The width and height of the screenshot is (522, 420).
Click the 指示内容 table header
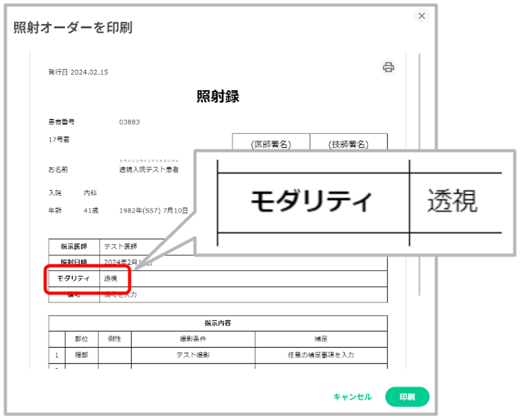click(218, 323)
